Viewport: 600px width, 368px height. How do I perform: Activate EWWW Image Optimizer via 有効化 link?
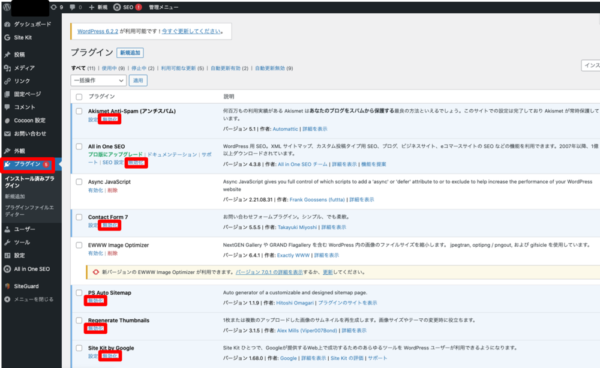95,253
